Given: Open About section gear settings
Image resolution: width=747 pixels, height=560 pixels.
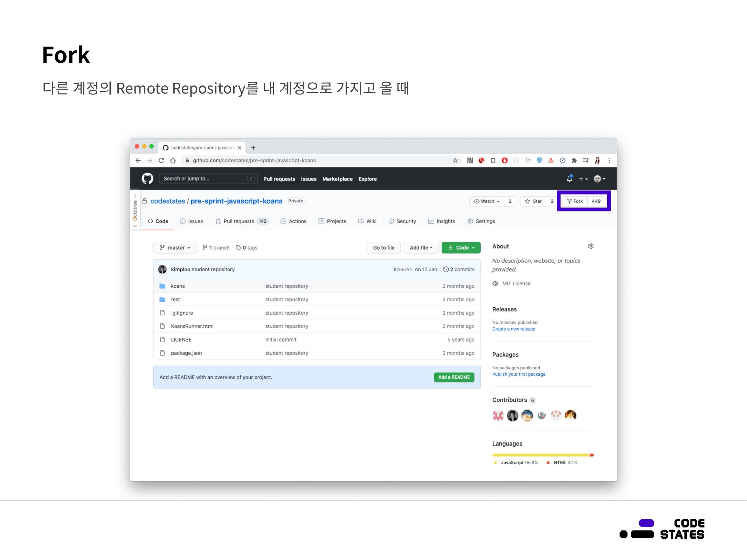Looking at the screenshot, I should click(591, 246).
